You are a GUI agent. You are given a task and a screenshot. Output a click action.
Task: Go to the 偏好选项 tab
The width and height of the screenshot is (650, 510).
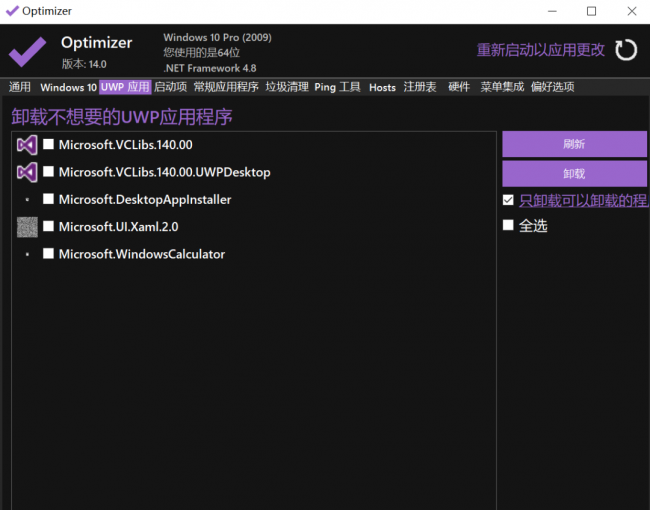pyautogui.click(x=553, y=87)
